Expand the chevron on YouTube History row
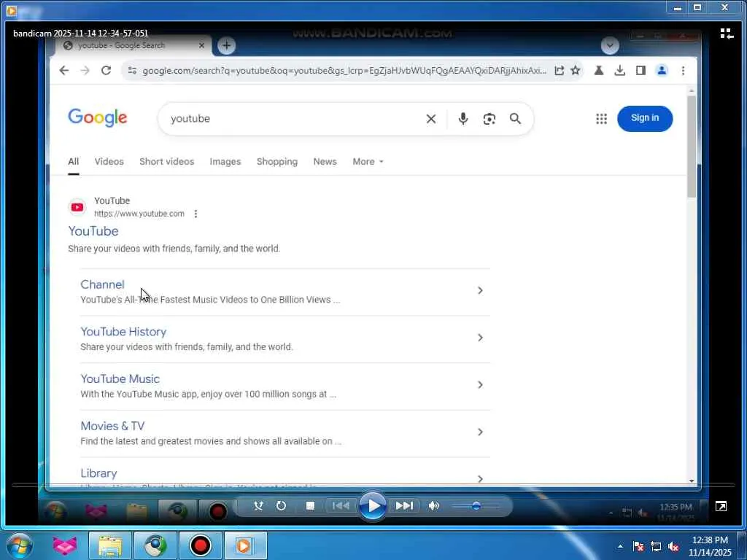 [x=480, y=338]
